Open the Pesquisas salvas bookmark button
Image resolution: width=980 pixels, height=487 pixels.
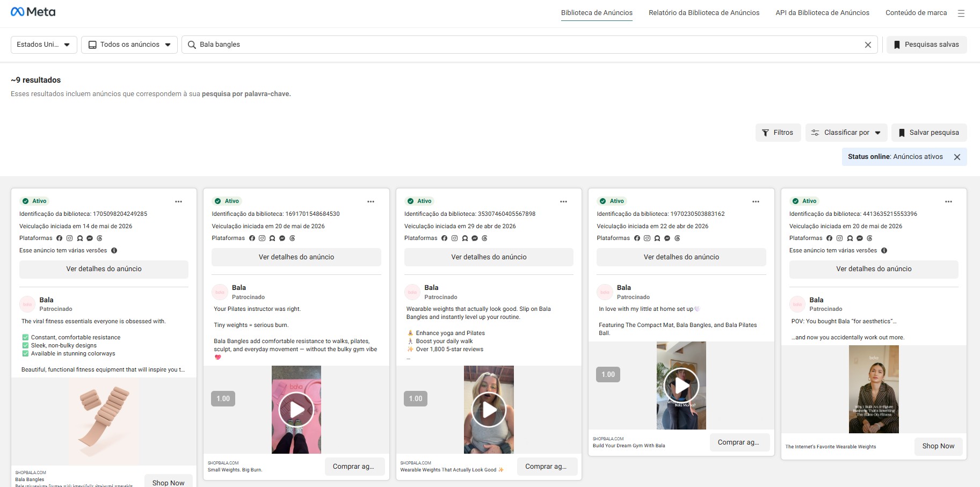927,45
